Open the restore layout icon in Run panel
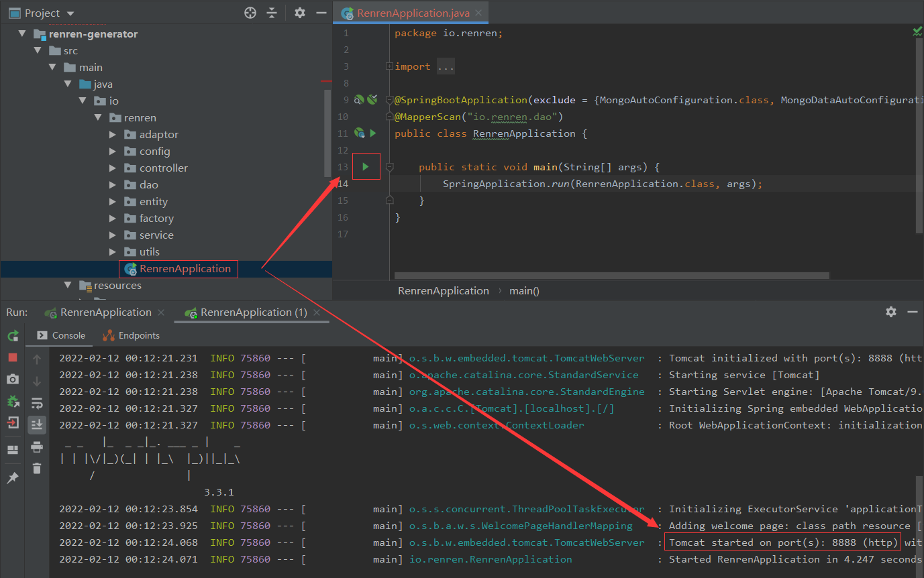Screen dimensions: 924x578 point(13,450)
